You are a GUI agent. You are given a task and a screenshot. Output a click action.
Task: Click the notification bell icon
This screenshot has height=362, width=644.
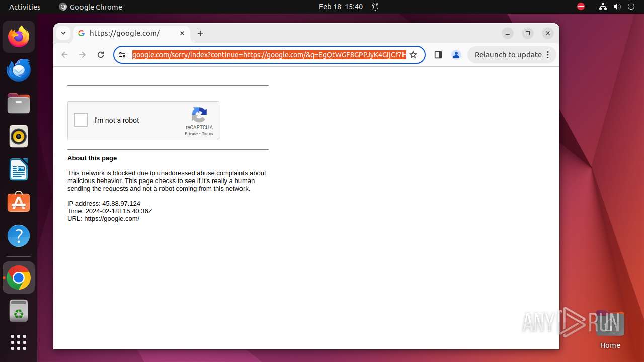click(x=375, y=7)
